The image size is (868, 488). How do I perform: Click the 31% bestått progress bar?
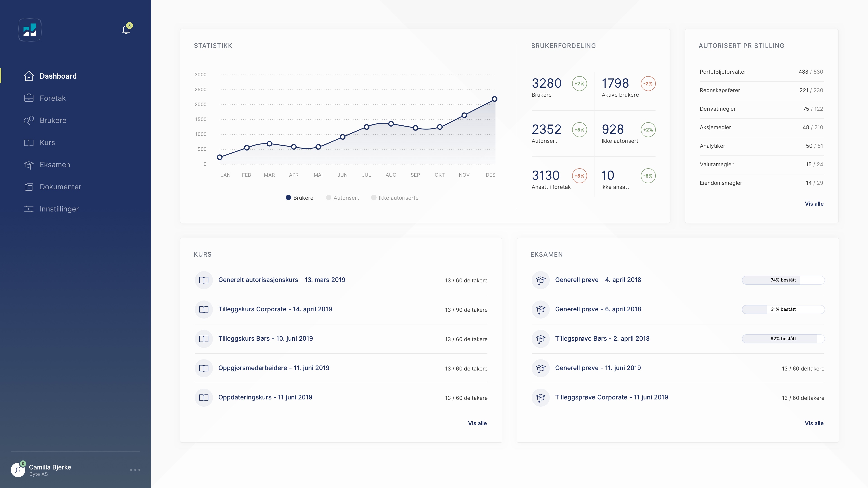[x=783, y=310]
